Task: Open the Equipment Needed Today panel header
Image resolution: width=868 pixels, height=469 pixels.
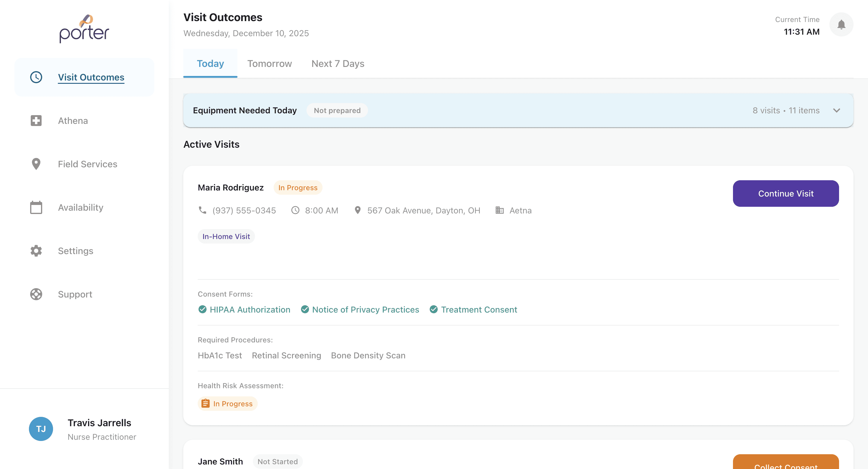Action: pyautogui.click(x=245, y=111)
